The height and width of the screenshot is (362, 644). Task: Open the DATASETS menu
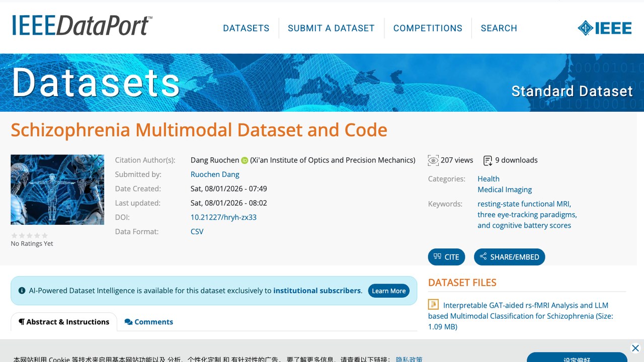[246, 28]
